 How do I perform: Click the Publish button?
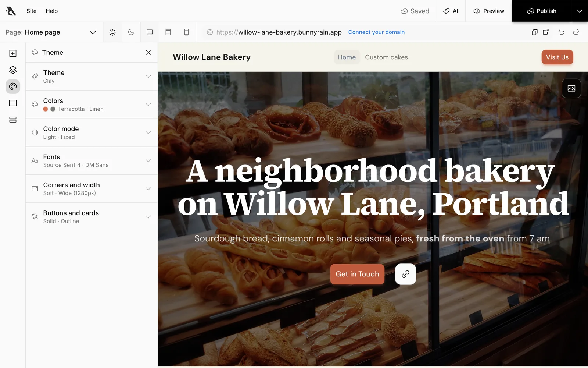542,11
